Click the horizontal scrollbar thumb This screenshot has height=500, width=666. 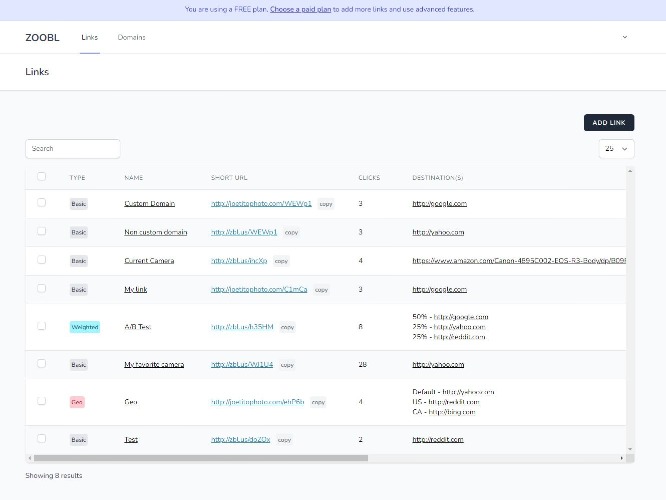[201, 458]
